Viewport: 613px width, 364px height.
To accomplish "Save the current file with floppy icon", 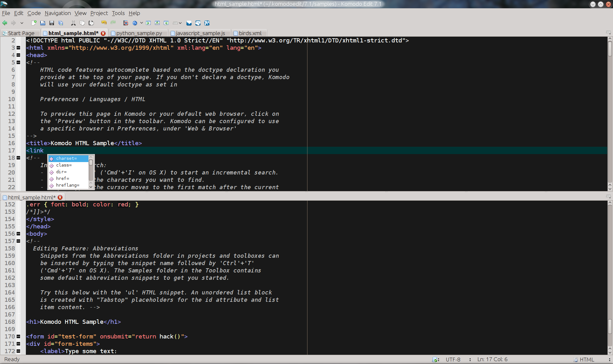I will (52, 23).
